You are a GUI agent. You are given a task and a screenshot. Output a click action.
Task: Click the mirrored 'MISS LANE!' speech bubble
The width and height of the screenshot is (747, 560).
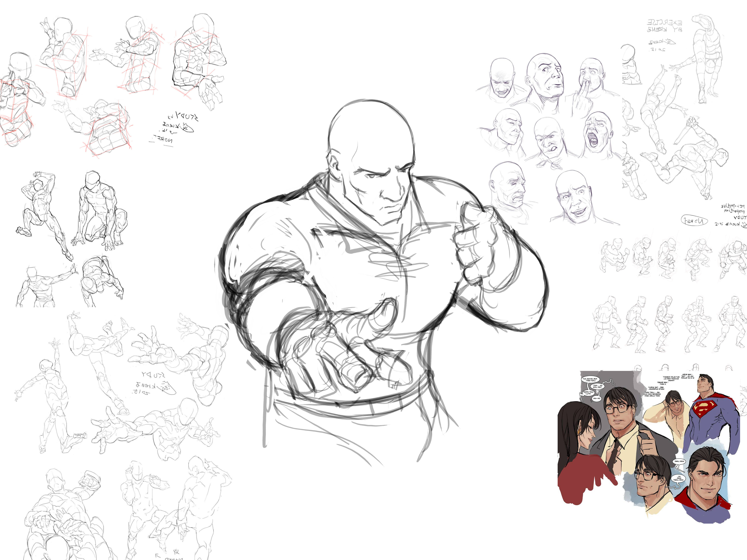coord(679,461)
